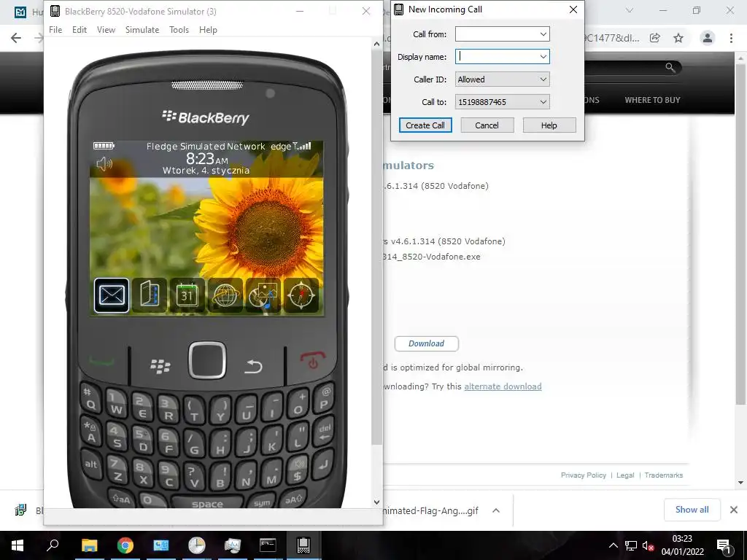Expand the Call to number dropdown
The height and width of the screenshot is (560, 747).
(x=543, y=102)
